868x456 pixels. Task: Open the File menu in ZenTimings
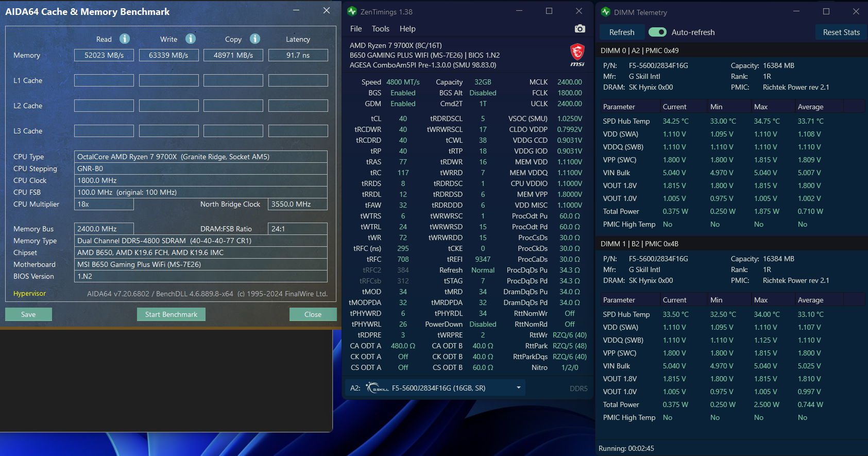coord(356,29)
